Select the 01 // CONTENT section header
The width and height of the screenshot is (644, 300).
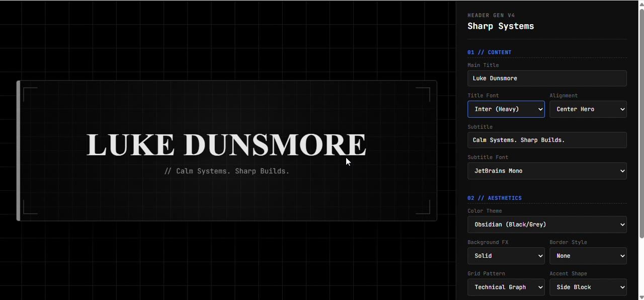489,52
